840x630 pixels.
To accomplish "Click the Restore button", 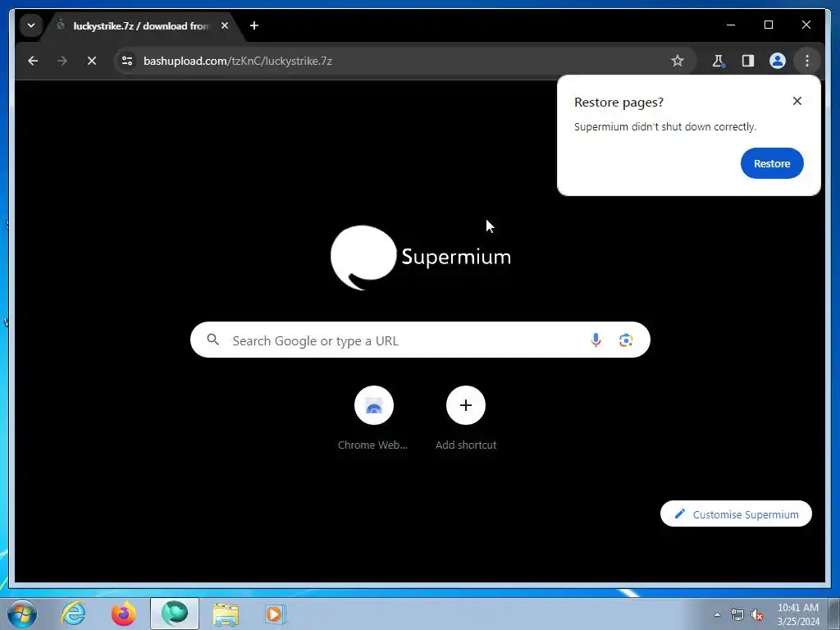I will click(x=772, y=163).
